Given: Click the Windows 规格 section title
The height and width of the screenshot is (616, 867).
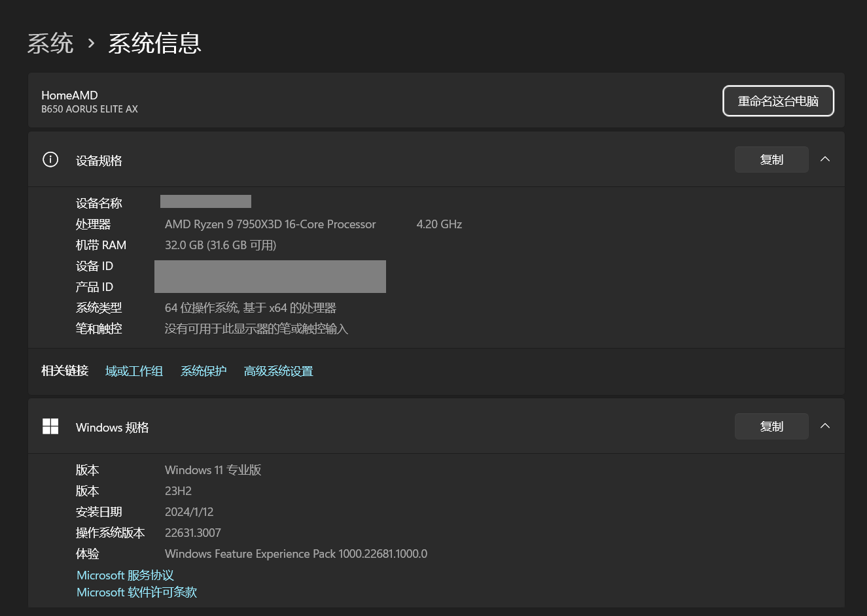Looking at the screenshot, I should point(113,428).
